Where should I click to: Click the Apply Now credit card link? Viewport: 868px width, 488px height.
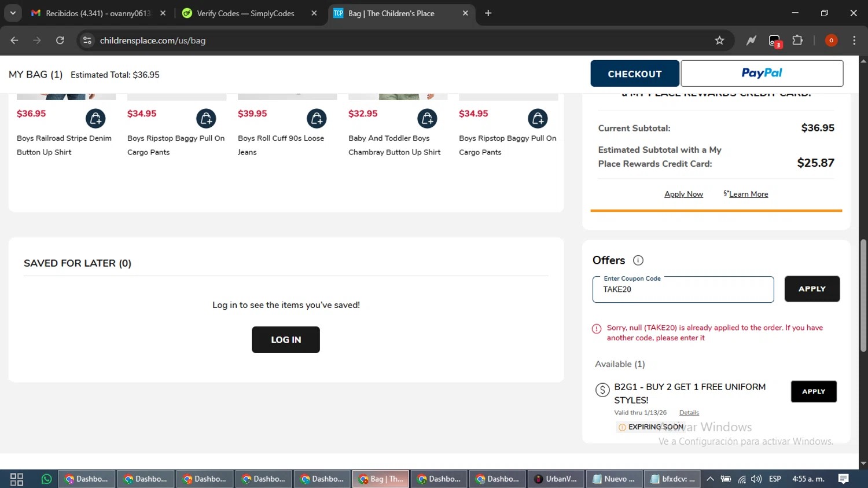click(x=683, y=195)
